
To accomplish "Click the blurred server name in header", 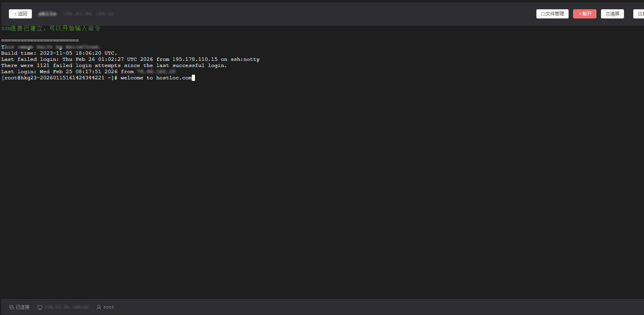I will (47, 14).
